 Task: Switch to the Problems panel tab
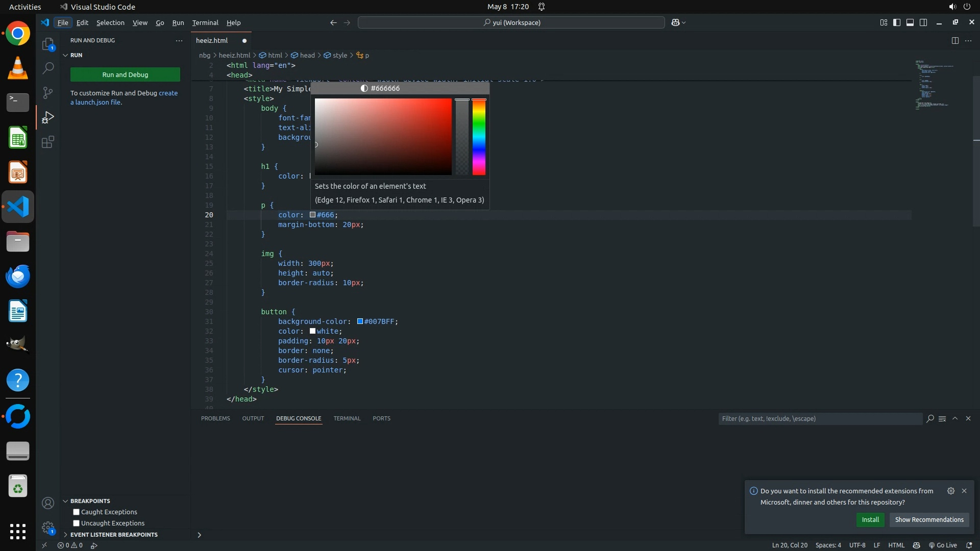(215, 418)
